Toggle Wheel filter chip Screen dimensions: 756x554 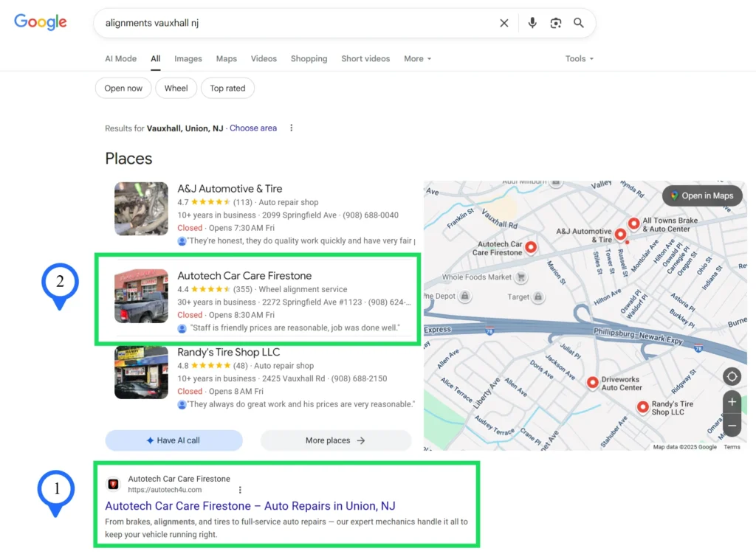(176, 89)
